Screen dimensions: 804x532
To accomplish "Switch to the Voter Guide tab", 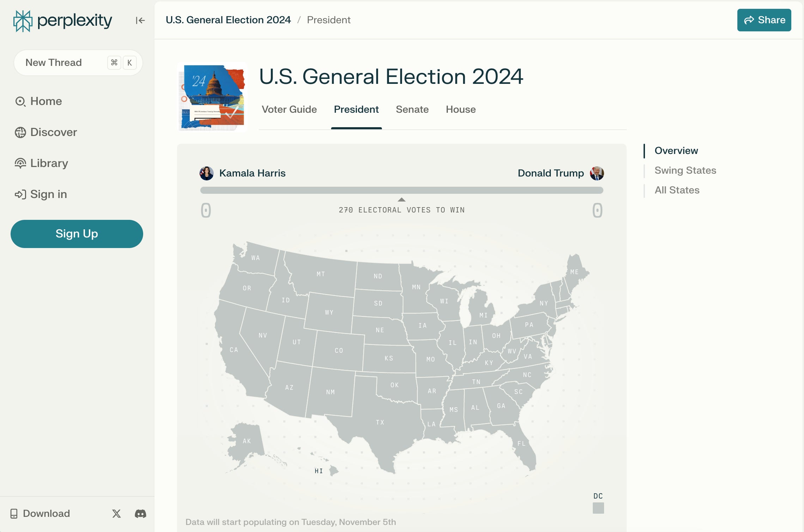I will click(289, 110).
